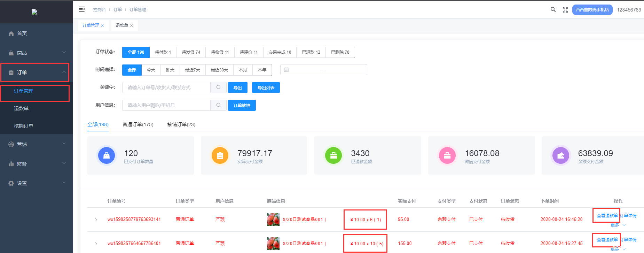Expand the 商品 sidebar menu
This screenshot has height=253, width=644.
coord(37,53)
